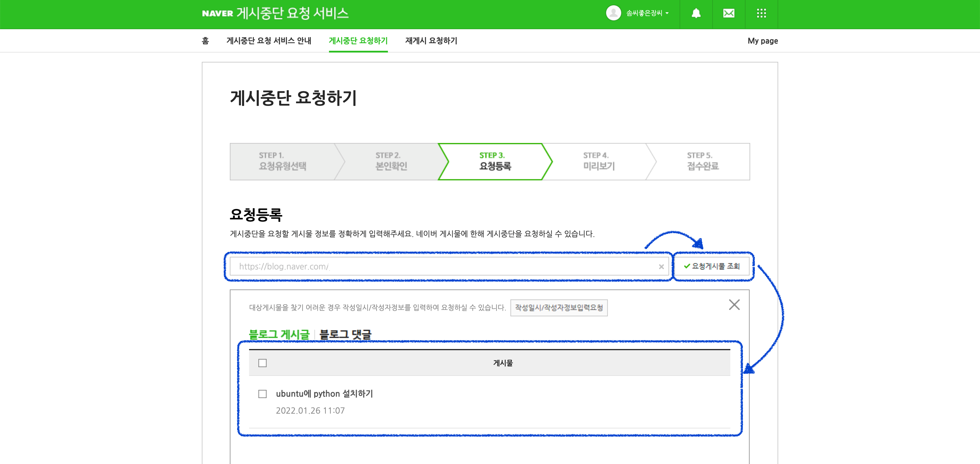Expand the 솜씨좋은장씨 account dropdown
980x464 pixels.
647,13
